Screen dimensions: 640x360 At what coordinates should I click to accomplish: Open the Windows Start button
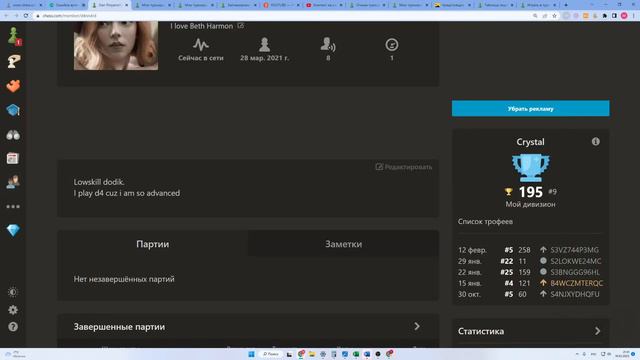coord(251,354)
